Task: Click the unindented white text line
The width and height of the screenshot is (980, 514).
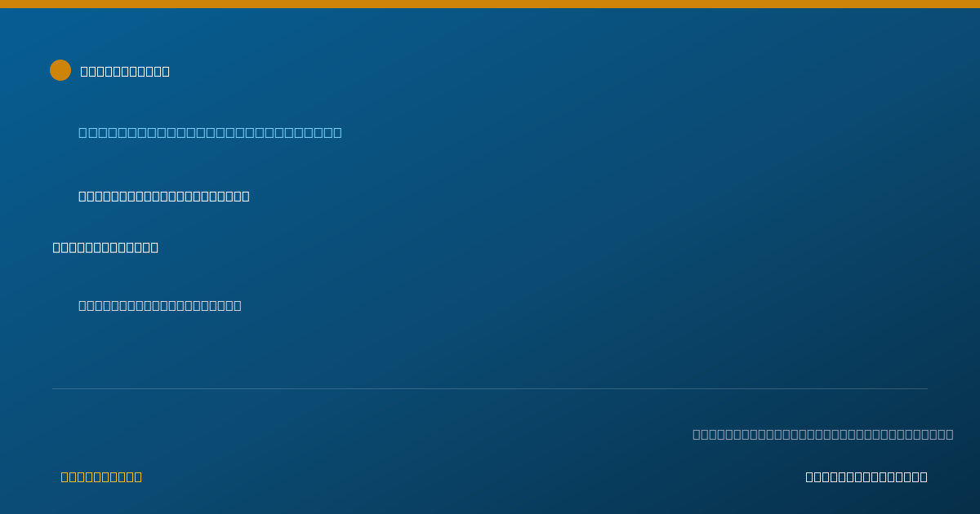Action: [105, 247]
